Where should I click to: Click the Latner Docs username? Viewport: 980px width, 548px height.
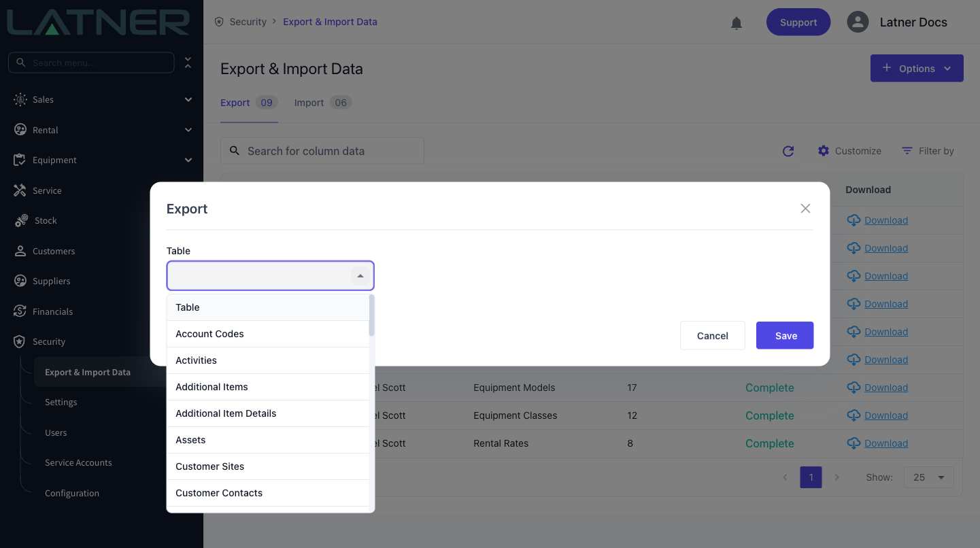pyautogui.click(x=913, y=22)
